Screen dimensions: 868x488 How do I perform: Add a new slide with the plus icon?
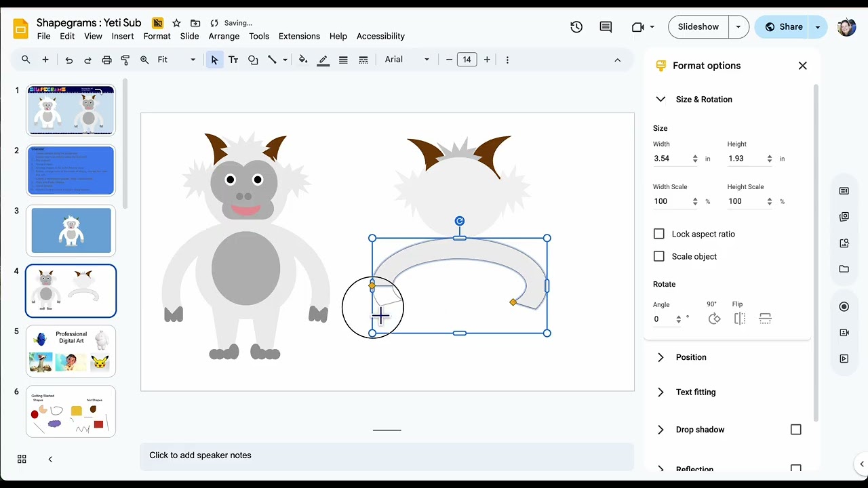tap(45, 60)
